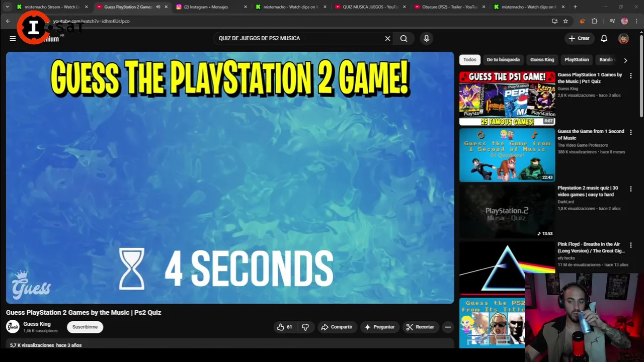The height and width of the screenshot is (362, 644).
Task: Open the orange extension icon in toolbar
Action: 582,21
